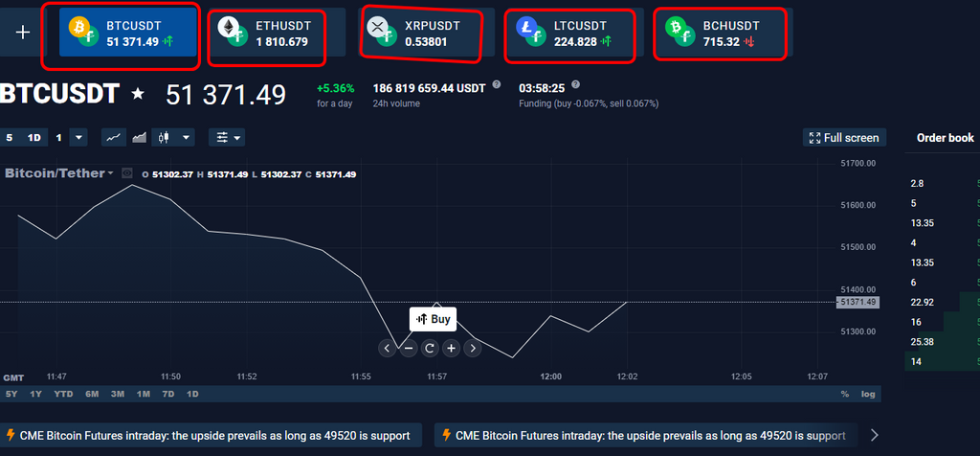Open the XRPUSDT ticker tab
The height and width of the screenshot is (456, 980).
(x=426, y=33)
